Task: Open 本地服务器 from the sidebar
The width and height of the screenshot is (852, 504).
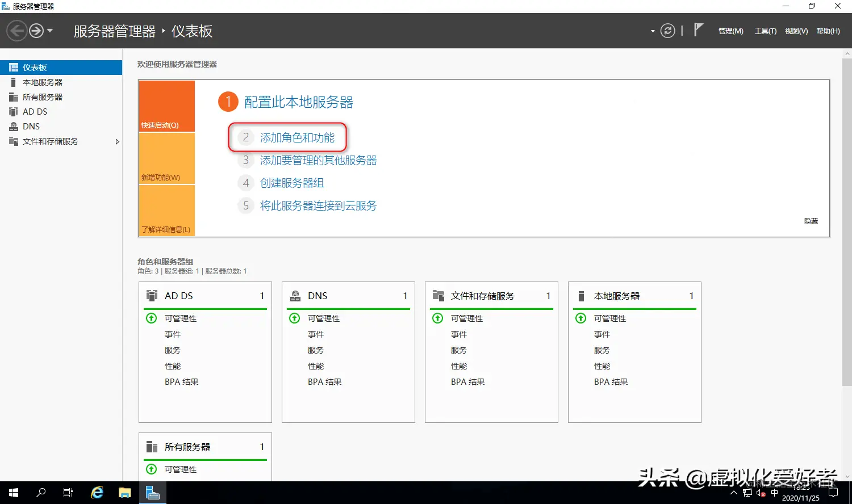Action: coord(43,82)
